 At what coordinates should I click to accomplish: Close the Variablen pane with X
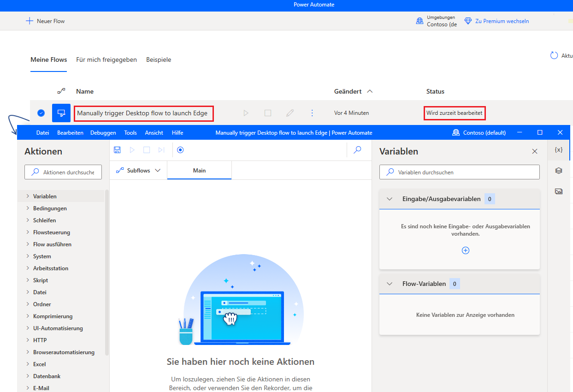(x=535, y=151)
